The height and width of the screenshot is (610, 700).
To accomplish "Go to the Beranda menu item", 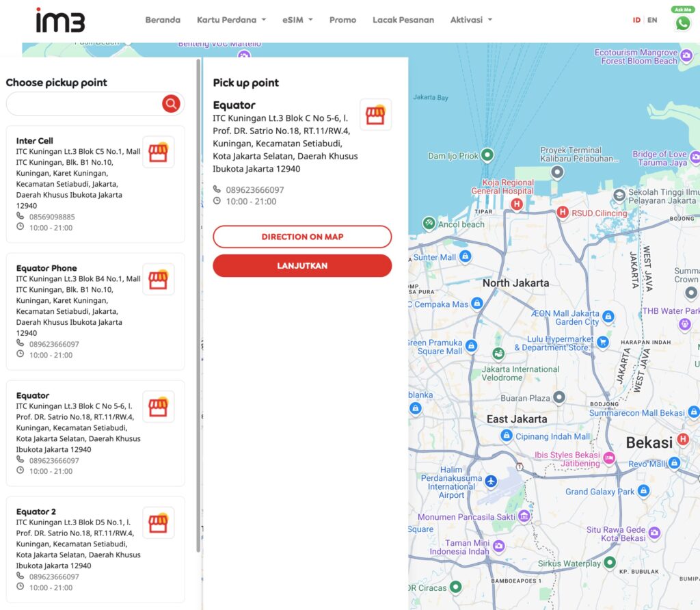I will click(163, 20).
